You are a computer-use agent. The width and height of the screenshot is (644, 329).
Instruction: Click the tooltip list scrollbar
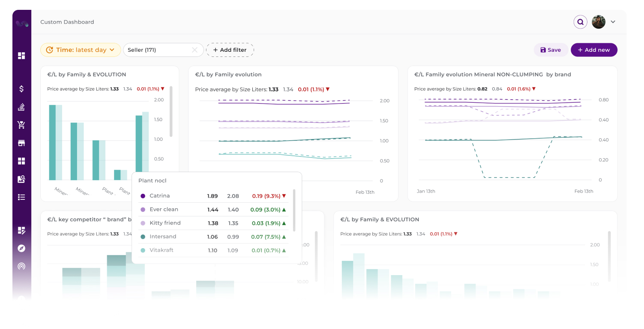(294, 210)
